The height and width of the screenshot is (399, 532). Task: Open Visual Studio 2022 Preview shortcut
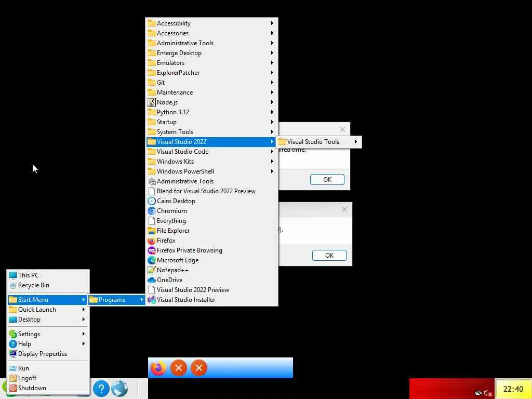(212, 290)
